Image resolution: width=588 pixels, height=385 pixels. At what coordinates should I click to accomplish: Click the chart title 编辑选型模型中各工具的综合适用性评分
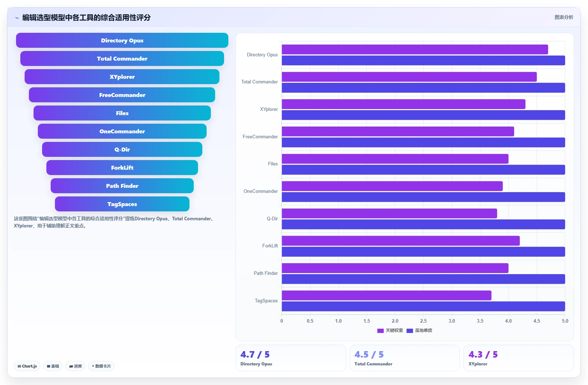[86, 17]
